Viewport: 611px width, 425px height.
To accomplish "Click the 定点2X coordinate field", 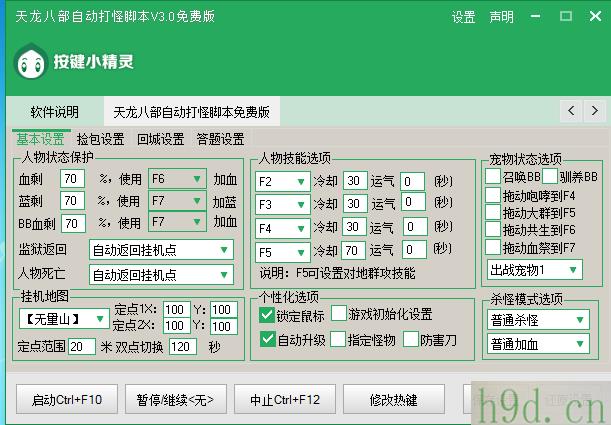I will 177,326.
